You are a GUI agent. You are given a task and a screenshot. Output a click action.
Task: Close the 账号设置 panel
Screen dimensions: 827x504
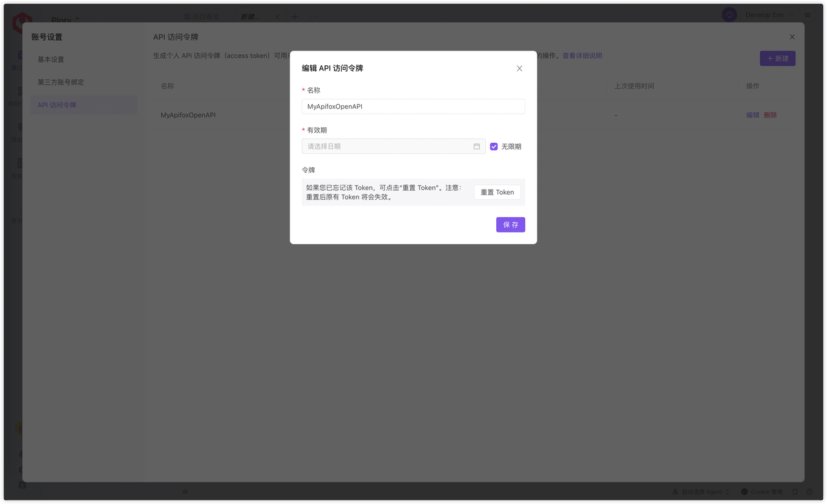792,37
